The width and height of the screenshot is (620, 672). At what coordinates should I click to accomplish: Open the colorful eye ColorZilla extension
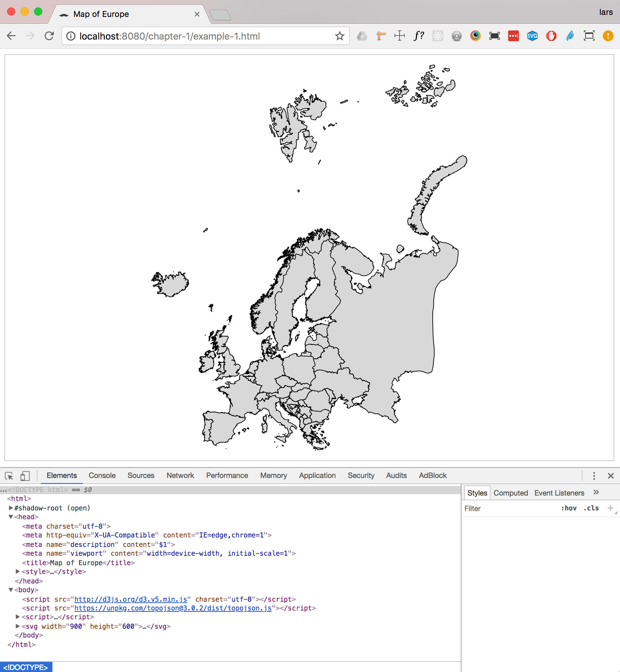475,36
